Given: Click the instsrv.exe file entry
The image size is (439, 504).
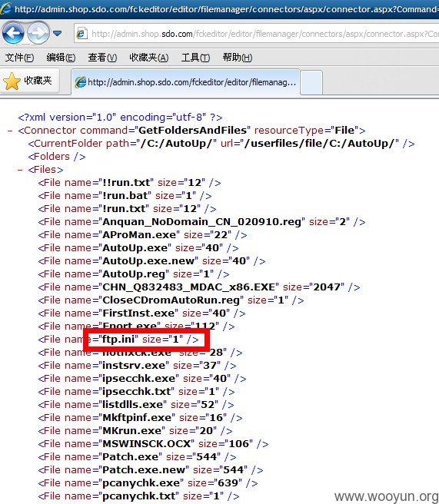Looking at the screenshot, I should point(137,366).
